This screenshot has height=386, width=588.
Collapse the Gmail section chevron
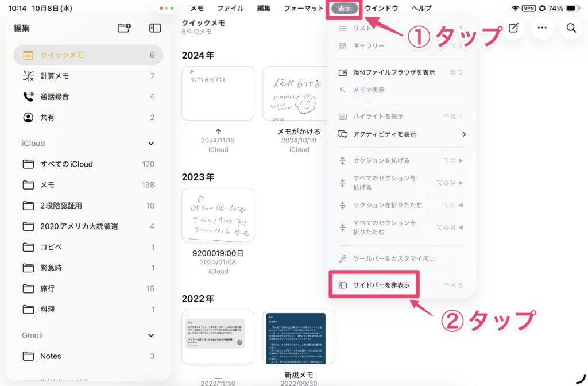coord(151,335)
